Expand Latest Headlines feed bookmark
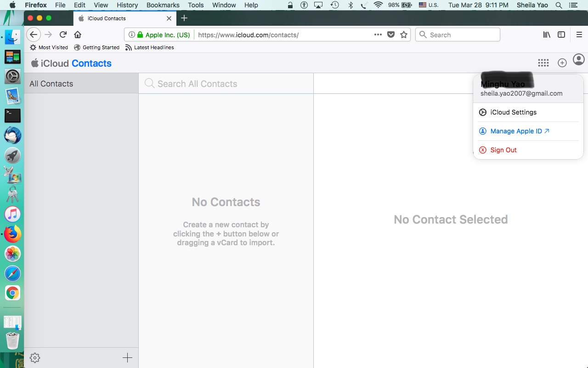Image resolution: width=588 pixels, height=368 pixels. tap(149, 47)
